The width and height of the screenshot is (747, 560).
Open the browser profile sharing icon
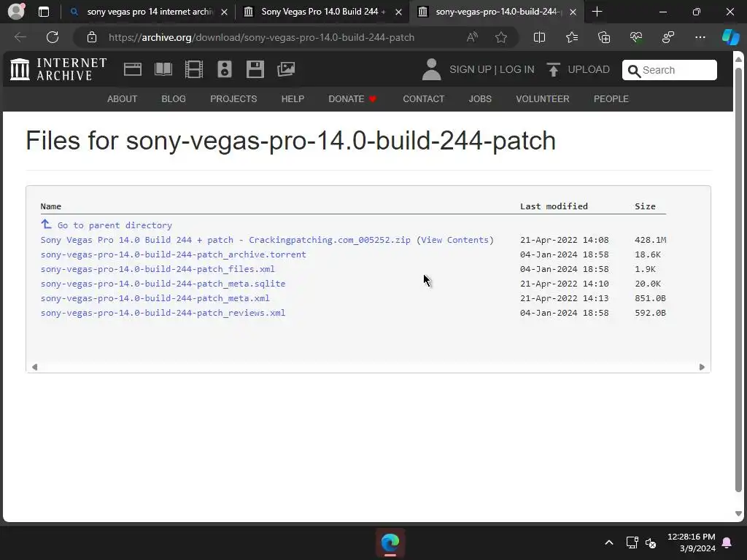point(668,37)
